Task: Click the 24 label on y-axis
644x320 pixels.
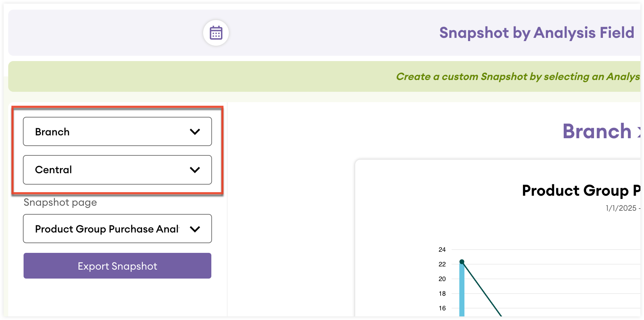Action: tap(442, 250)
